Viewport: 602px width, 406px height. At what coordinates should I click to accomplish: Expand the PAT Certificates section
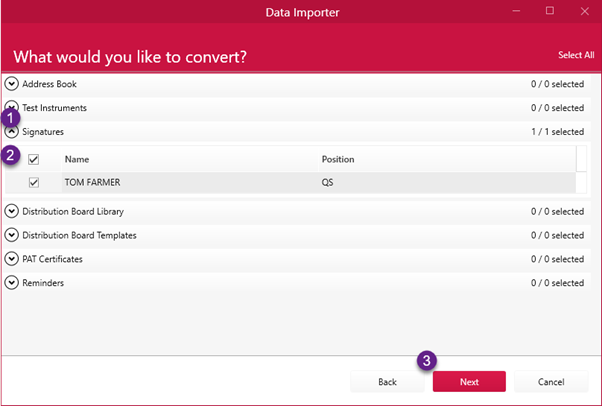click(12, 259)
